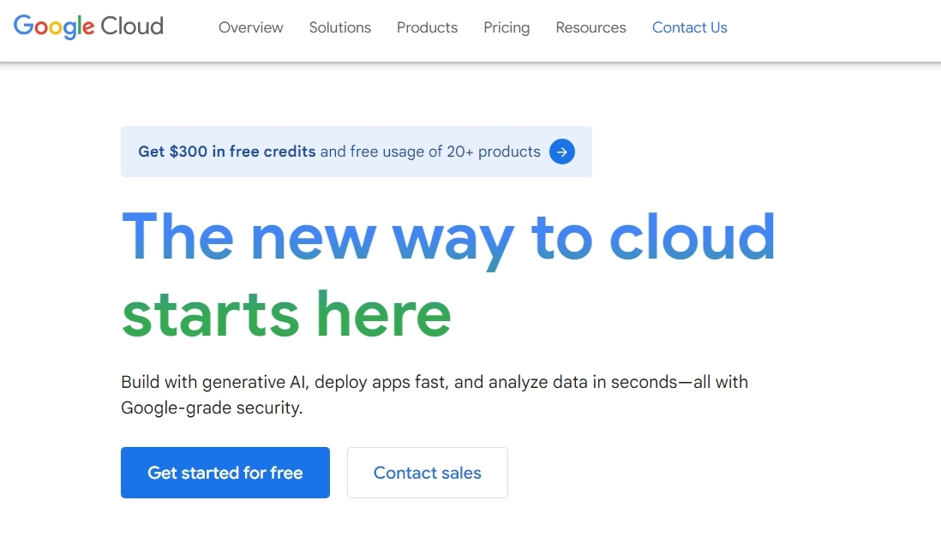
Task: Click the headline "The new way to cloud"
Action: point(449,237)
